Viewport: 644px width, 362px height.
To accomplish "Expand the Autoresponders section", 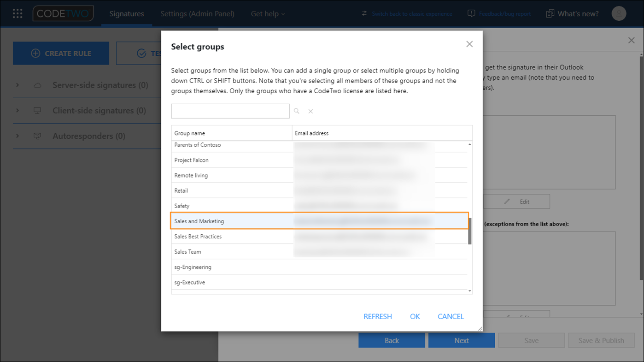I will click(18, 136).
